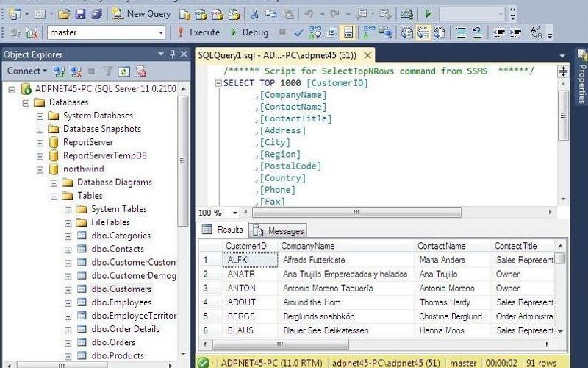
Task: Toggle auto-hide pin on Object Explorer
Action: coord(172,54)
